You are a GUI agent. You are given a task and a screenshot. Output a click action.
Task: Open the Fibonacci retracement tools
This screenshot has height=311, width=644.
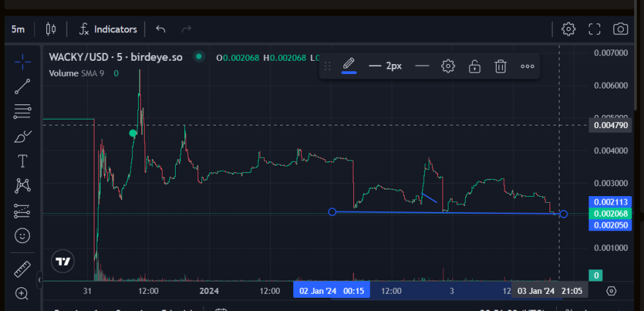22,112
